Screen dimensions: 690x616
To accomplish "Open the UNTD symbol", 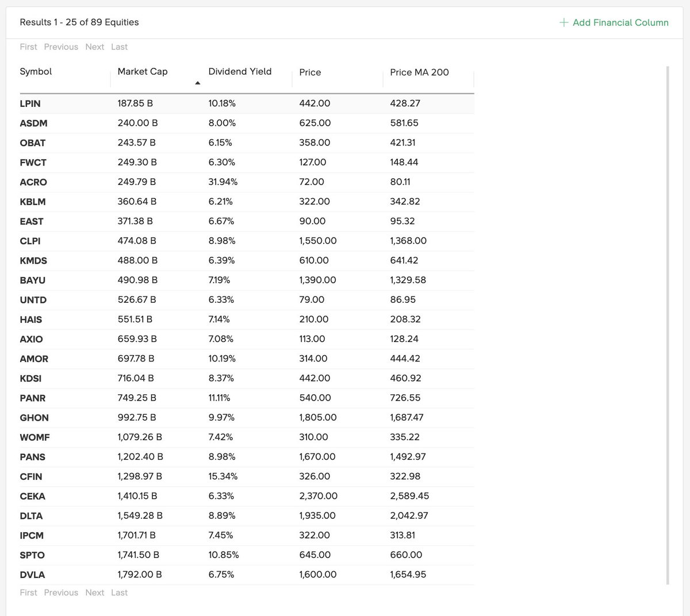I will pos(33,300).
